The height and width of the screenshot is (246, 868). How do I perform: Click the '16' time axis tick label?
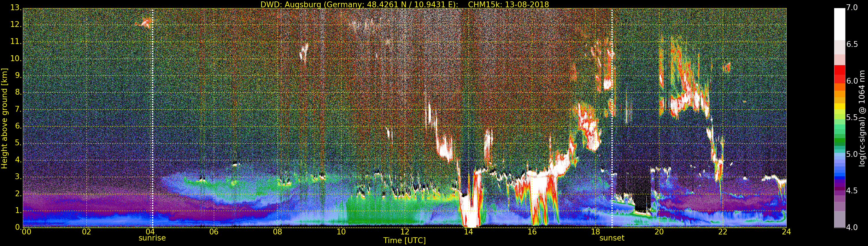click(532, 232)
